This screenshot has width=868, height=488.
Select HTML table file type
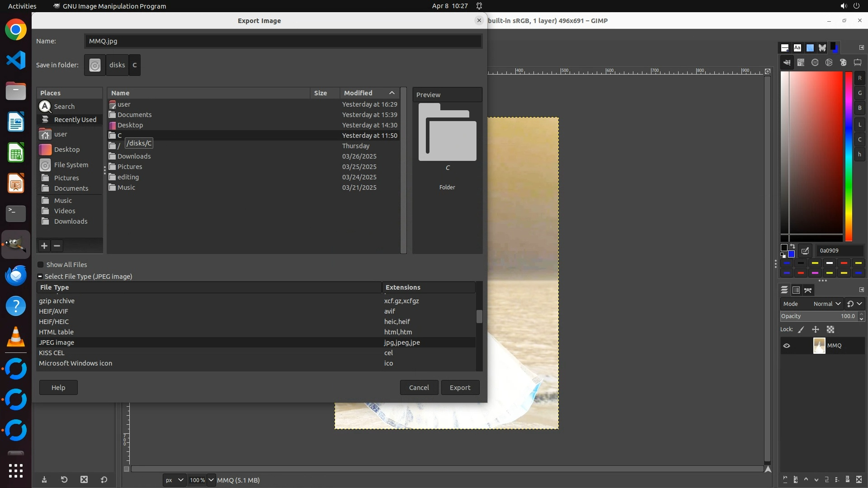coord(56,332)
